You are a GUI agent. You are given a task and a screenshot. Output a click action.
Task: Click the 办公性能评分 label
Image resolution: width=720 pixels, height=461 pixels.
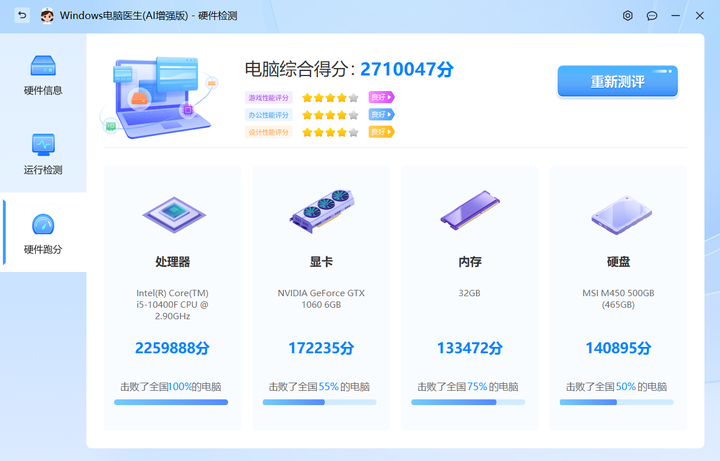point(269,115)
